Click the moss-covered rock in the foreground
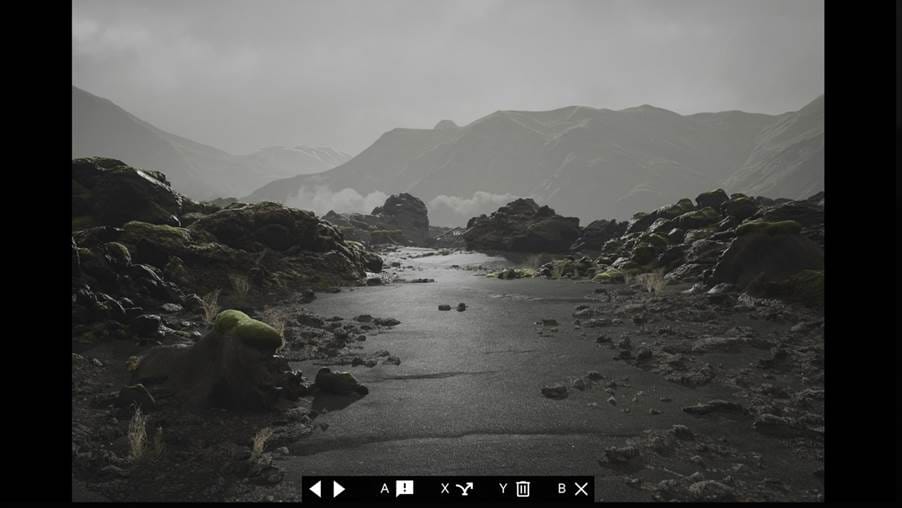The width and height of the screenshot is (902, 508). [246, 331]
